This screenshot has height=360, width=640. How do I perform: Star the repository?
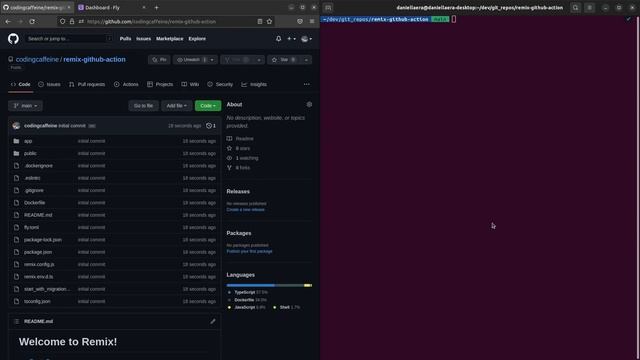point(284,60)
